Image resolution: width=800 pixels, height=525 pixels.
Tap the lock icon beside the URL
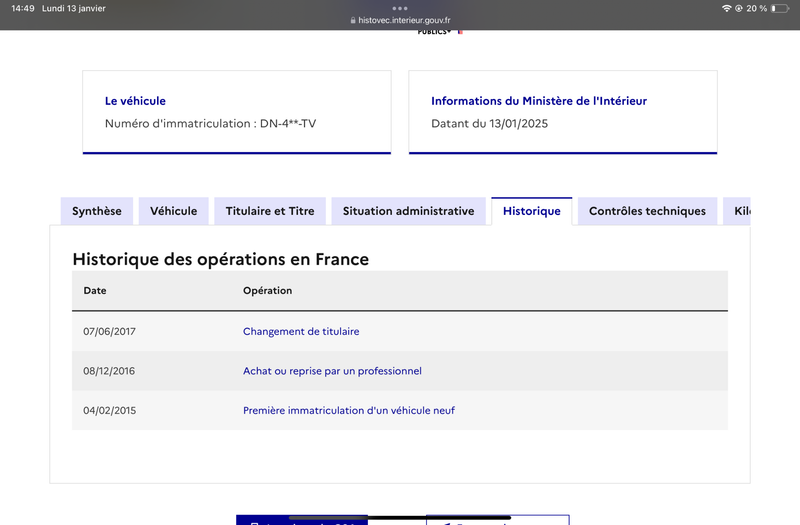tap(353, 20)
